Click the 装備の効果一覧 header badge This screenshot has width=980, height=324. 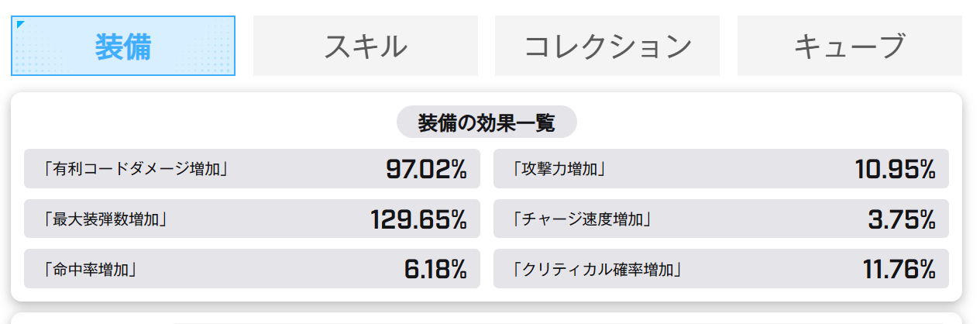click(487, 122)
